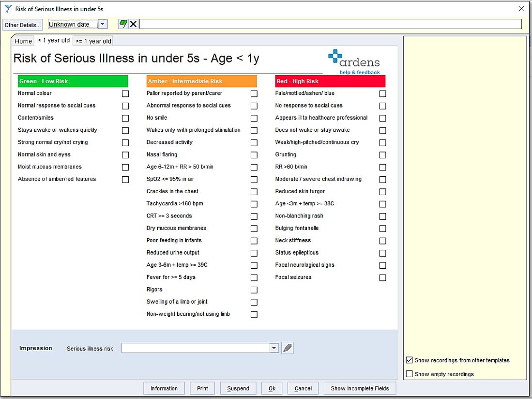Open the help & feedback link
This screenshot has height=399, width=532.
point(360,72)
